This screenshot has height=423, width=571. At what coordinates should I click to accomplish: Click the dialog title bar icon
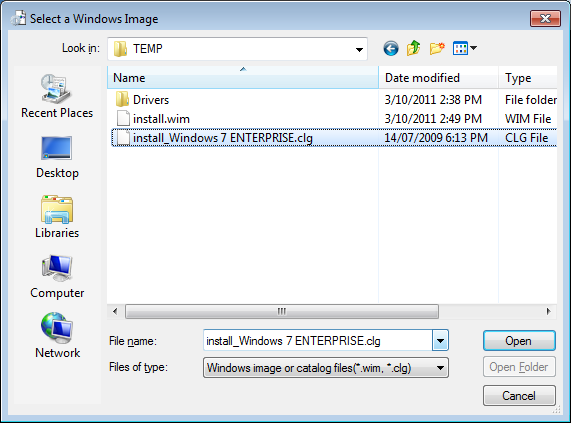click(19, 18)
